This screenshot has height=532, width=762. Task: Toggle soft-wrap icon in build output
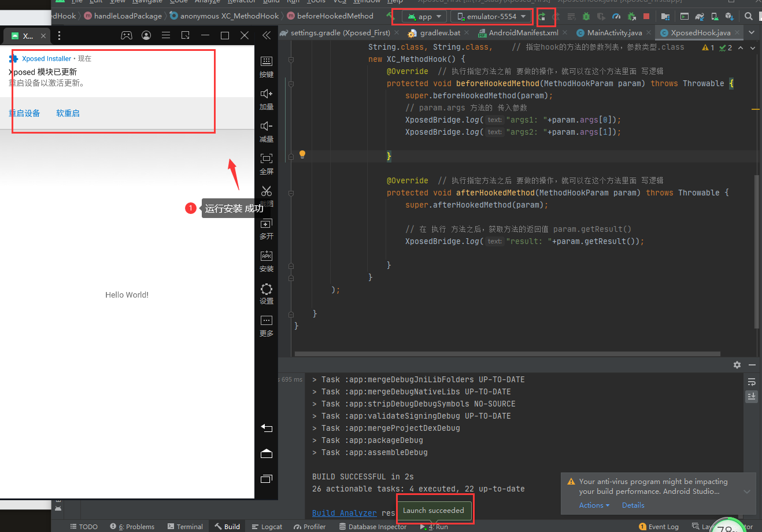pos(752,382)
